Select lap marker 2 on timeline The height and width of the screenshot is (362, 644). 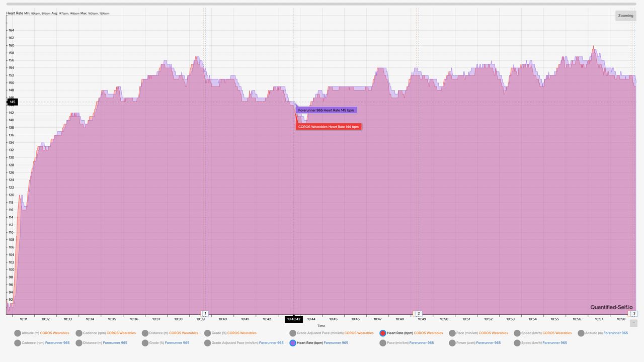[418, 313]
